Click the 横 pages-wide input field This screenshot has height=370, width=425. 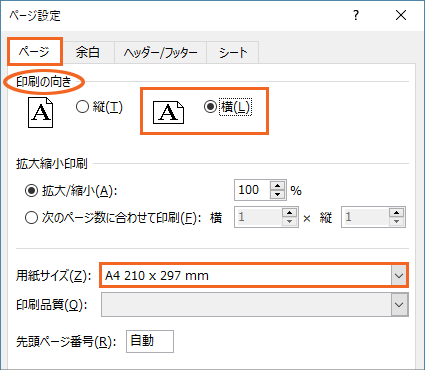pos(258,217)
